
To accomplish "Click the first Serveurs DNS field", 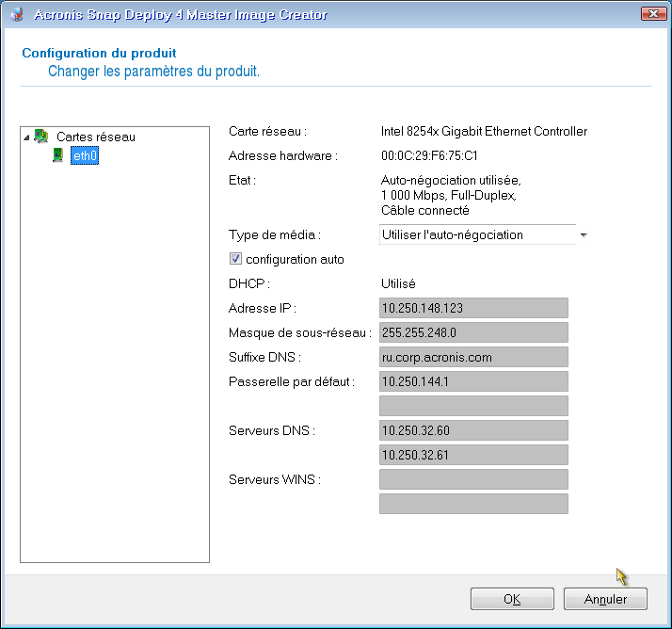I will pos(473,430).
